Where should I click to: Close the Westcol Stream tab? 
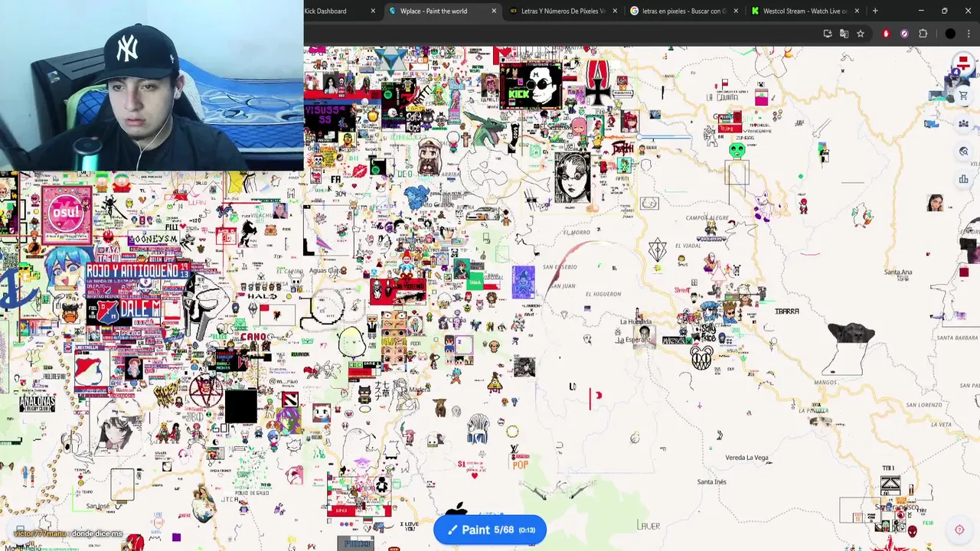pyautogui.click(x=857, y=11)
